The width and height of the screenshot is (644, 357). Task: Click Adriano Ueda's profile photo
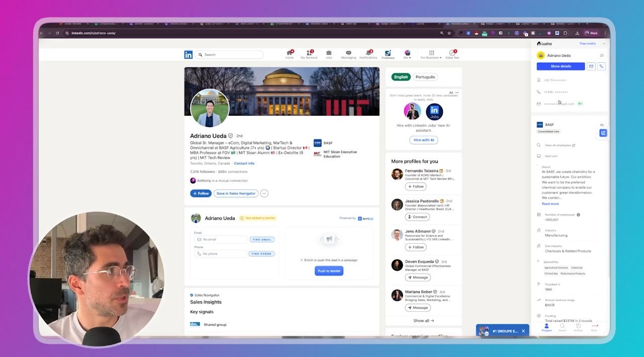coord(210,108)
